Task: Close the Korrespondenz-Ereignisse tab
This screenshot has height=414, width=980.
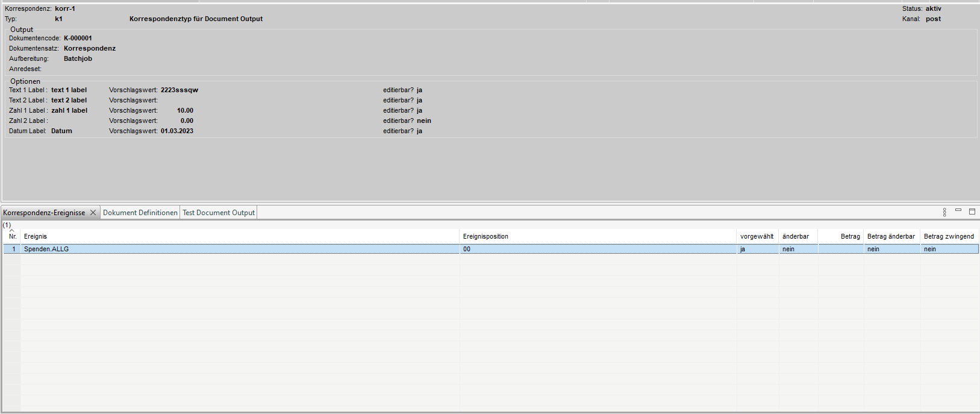Action: 93,213
